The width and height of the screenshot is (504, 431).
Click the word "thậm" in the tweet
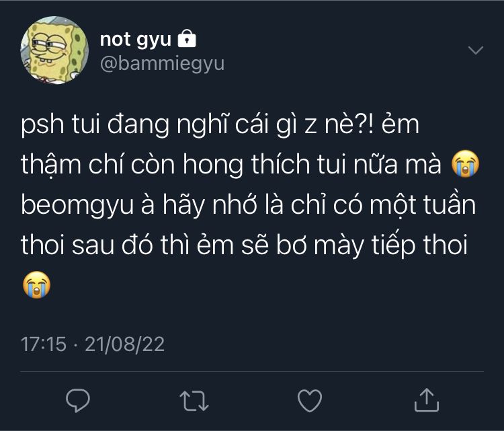(51, 164)
